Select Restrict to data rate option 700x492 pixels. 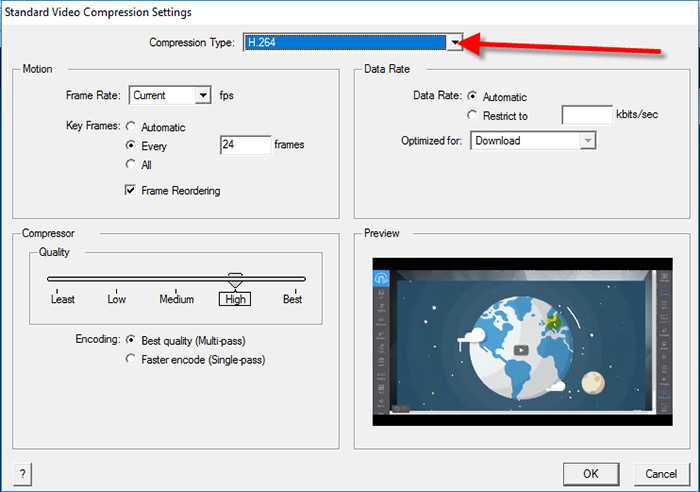[472, 116]
